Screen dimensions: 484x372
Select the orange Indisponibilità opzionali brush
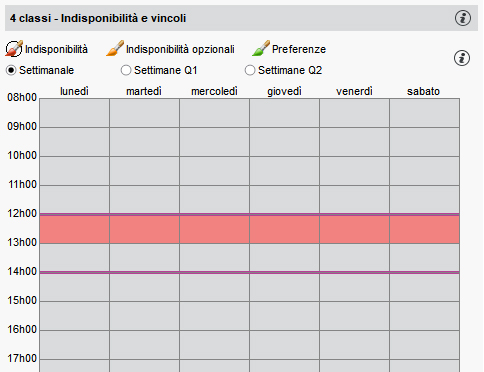point(115,49)
